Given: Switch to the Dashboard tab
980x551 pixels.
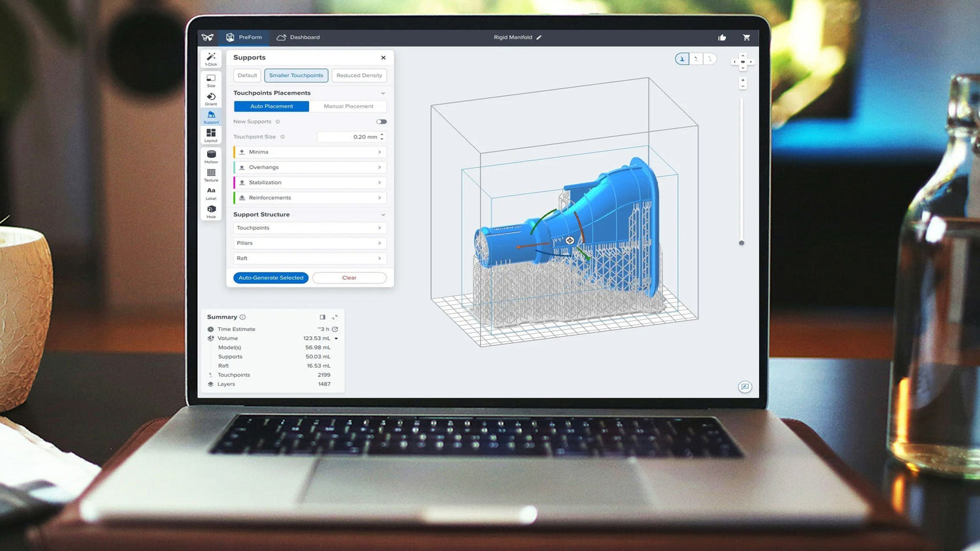Looking at the screenshot, I should [298, 37].
